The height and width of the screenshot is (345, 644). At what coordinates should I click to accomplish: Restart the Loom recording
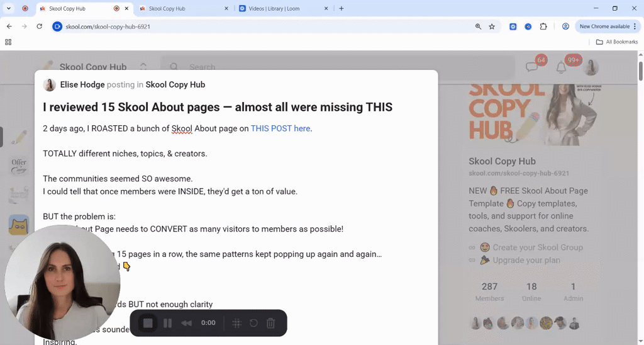click(253, 323)
